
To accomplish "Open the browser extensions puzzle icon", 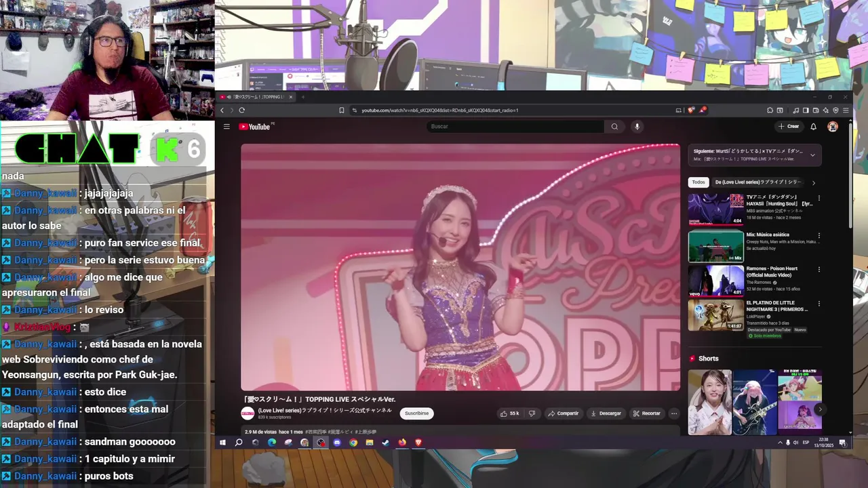I will point(770,110).
